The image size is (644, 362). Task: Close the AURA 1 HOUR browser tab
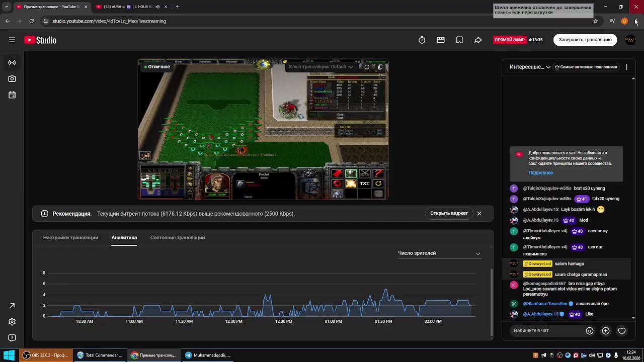167,7
